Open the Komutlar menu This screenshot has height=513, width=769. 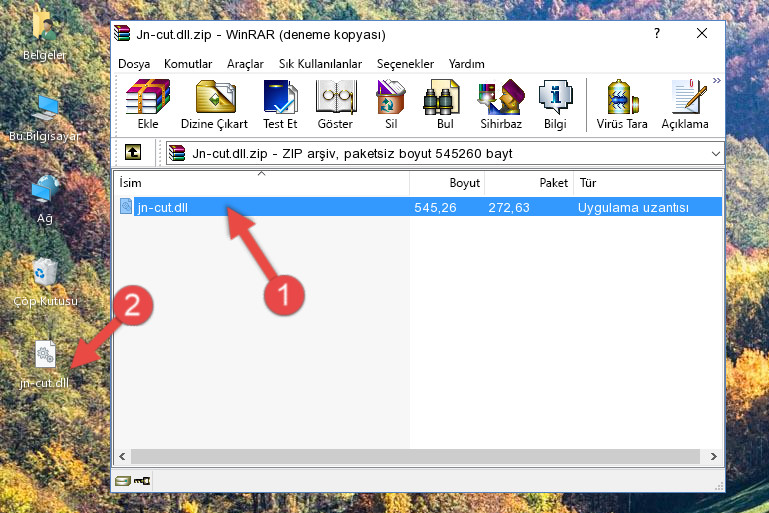coord(188,64)
